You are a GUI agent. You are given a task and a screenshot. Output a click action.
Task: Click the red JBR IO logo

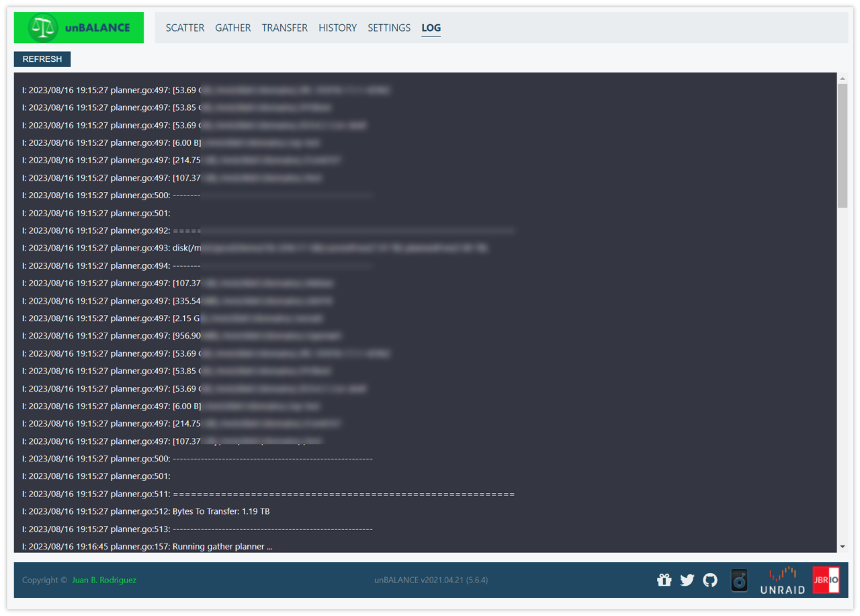[826, 580]
